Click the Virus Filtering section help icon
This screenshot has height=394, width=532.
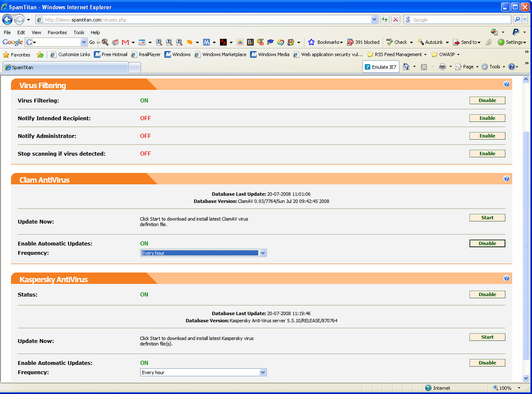pyautogui.click(x=506, y=84)
